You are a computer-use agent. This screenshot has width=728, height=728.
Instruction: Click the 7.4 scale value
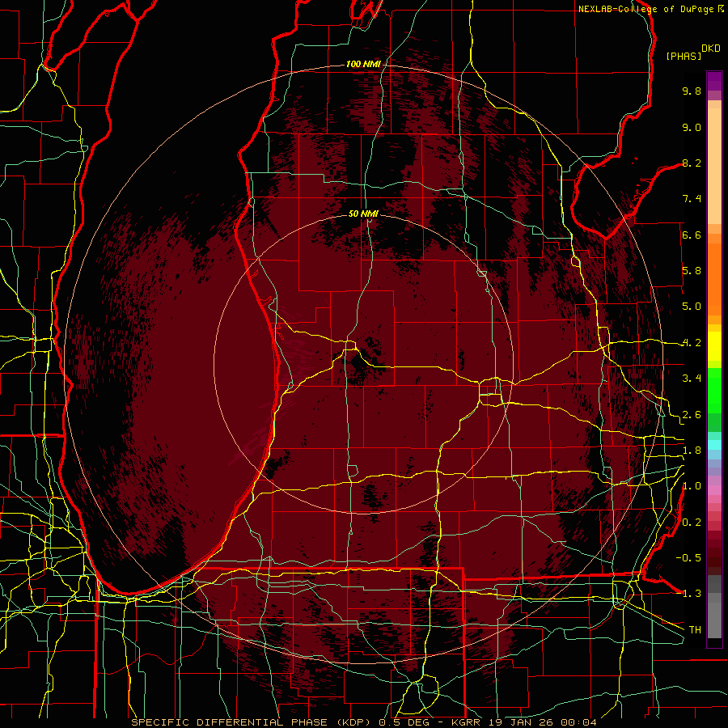point(692,199)
